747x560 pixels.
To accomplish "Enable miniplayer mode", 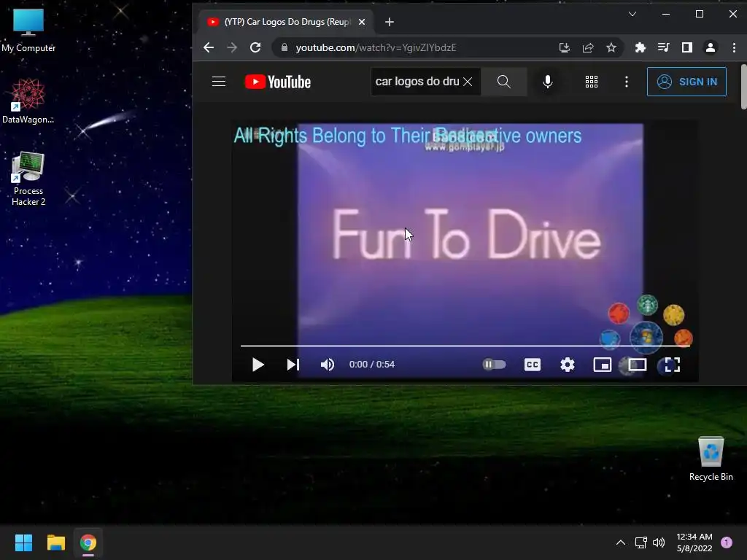I will click(x=602, y=365).
